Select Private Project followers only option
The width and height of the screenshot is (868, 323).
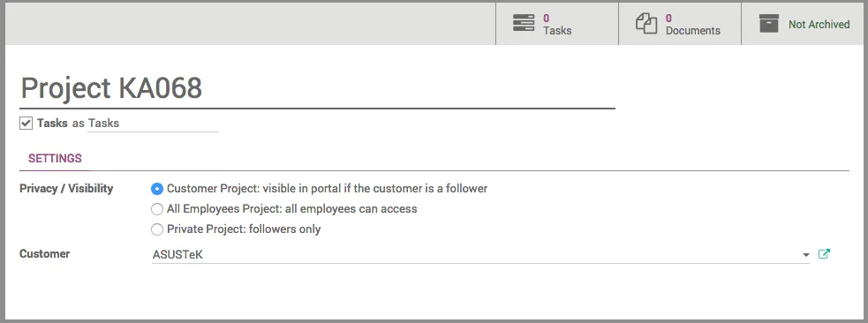157,229
